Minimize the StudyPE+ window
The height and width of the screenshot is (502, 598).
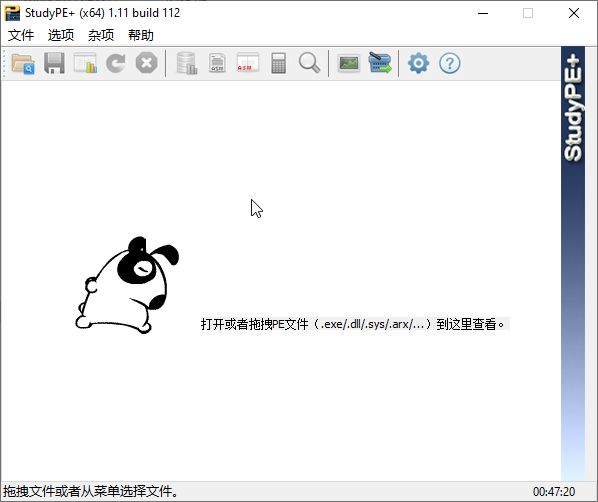(483, 13)
